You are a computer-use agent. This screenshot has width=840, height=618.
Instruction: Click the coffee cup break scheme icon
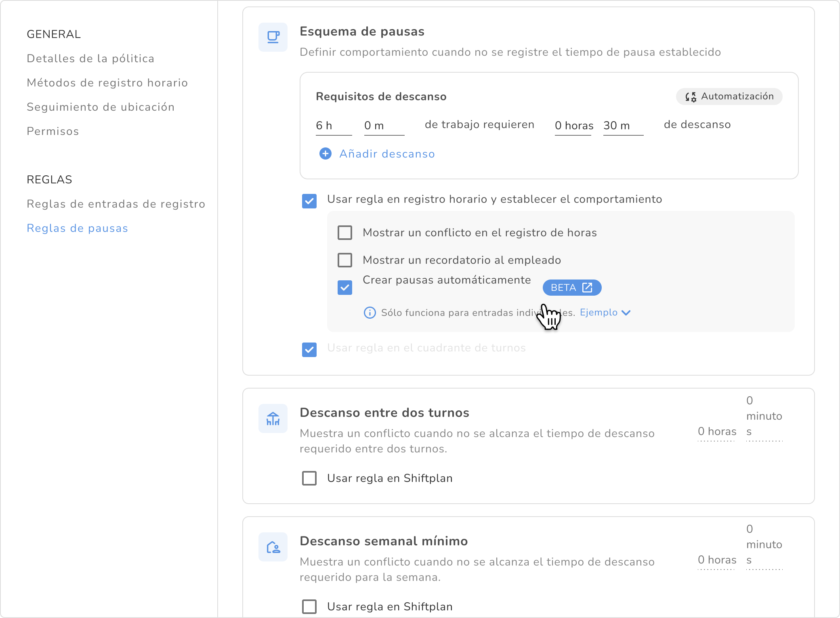coord(273,37)
